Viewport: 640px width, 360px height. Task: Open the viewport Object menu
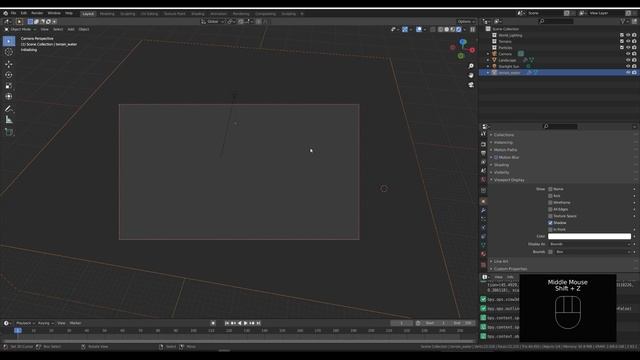click(84, 29)
